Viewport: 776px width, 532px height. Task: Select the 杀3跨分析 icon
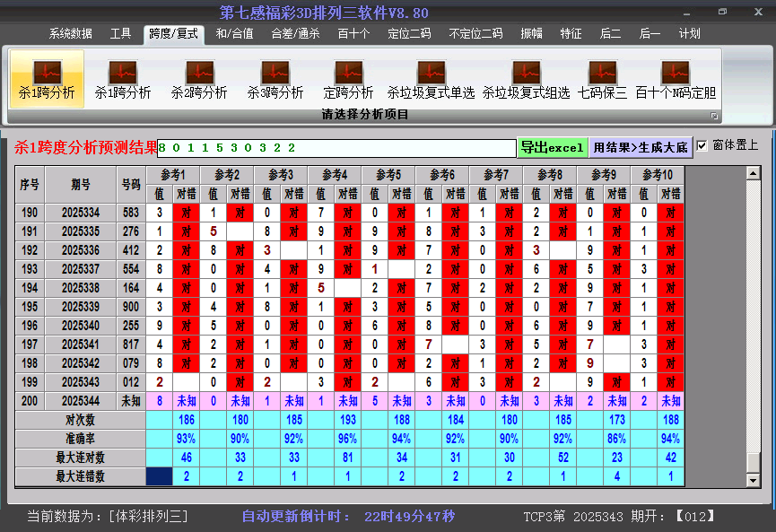(275, 79)
